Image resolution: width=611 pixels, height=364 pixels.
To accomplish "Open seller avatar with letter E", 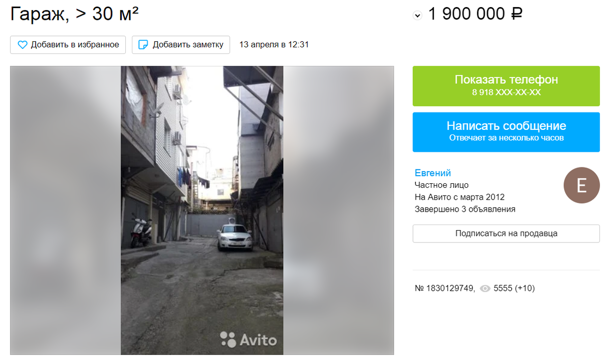I will 581,185.
